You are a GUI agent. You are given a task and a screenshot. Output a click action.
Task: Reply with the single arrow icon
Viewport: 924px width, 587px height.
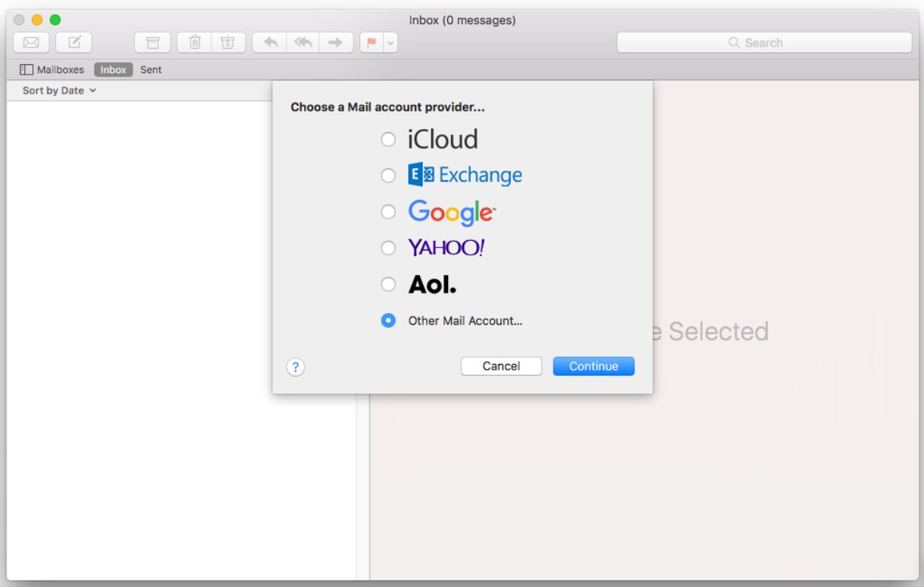pos(269,42)
